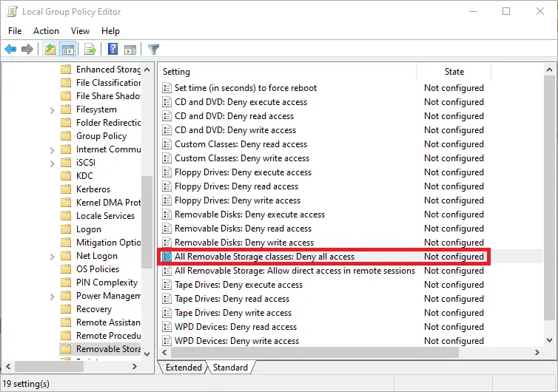Open the Action menu

47,31
